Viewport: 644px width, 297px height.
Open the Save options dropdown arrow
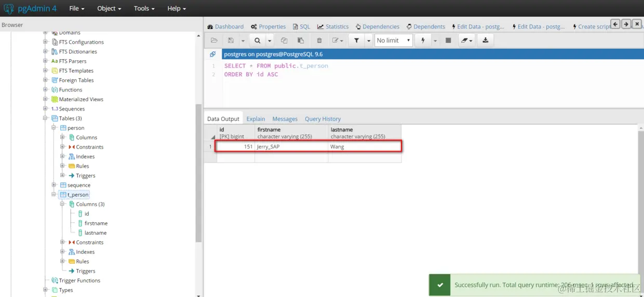(x=243, y=40)
